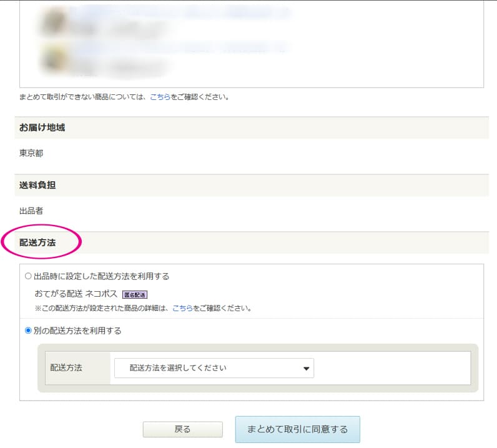Open the 配送方法を選択してください dropdown
The width and height of the screenshot is (497, 448).
click(x=214, y=368)
